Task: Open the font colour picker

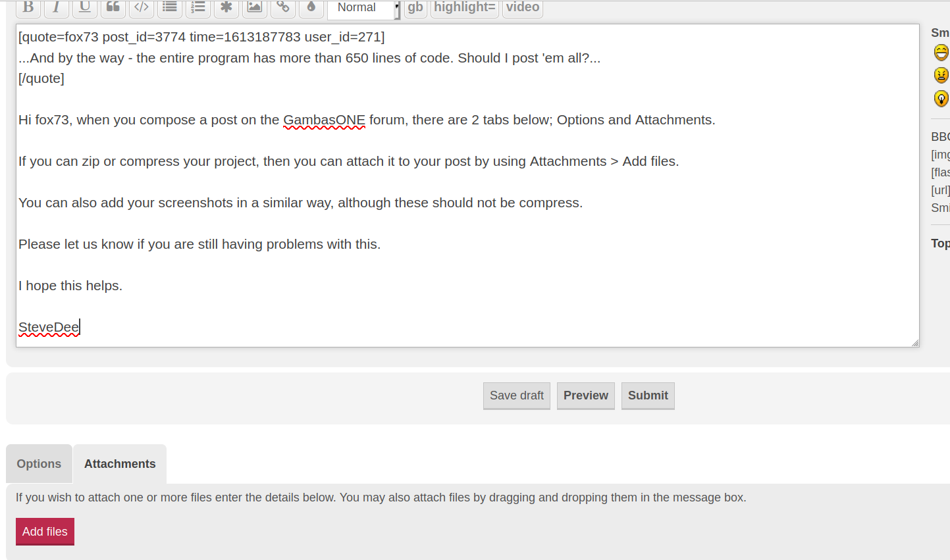Action: 311,8
